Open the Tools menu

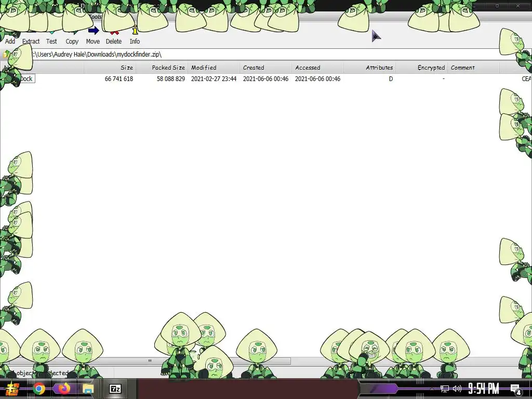(96, 17)
